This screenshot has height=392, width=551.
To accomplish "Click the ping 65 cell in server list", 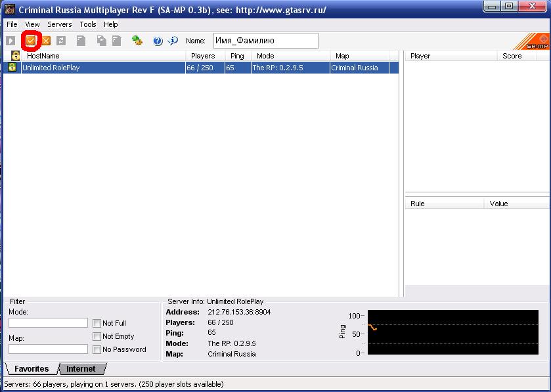I will pos(238,68).
